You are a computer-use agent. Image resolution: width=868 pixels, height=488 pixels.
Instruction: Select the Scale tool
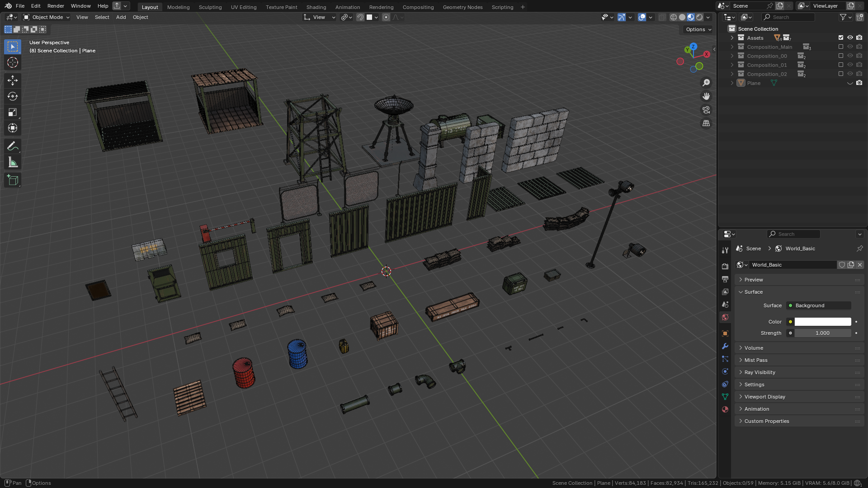click(x=13, y=112)
